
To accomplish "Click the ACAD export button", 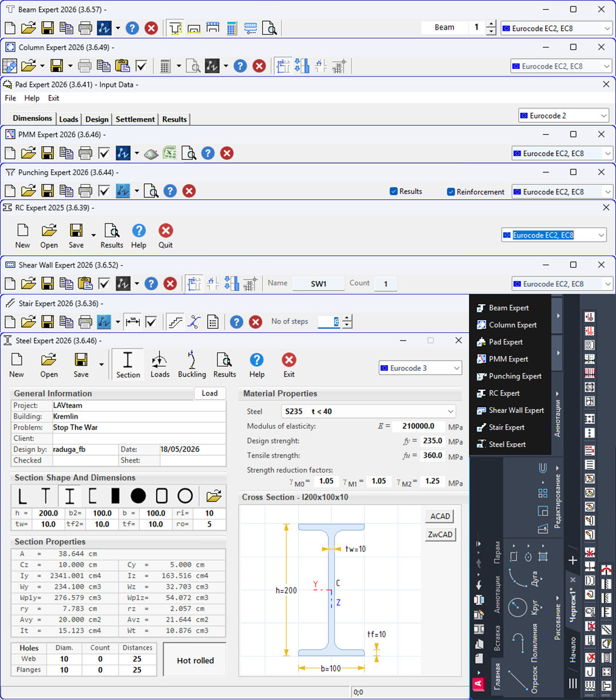I will coord(440,516).
